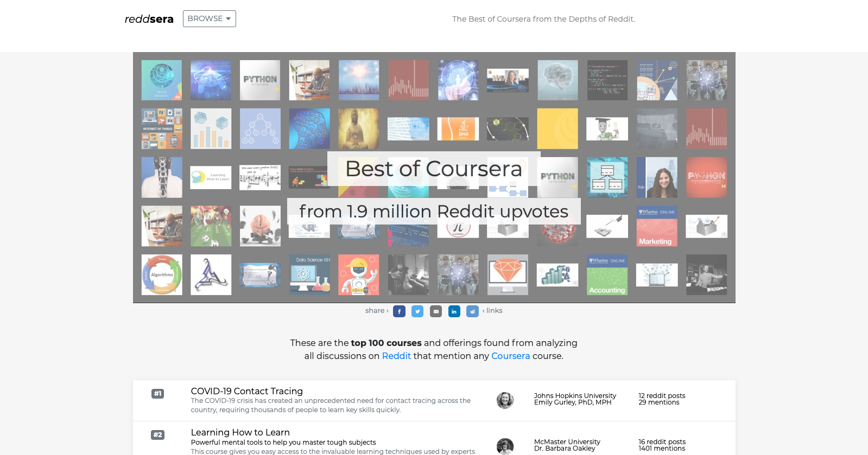Click the site tagline about Depths of Reddit

point(543,19)
